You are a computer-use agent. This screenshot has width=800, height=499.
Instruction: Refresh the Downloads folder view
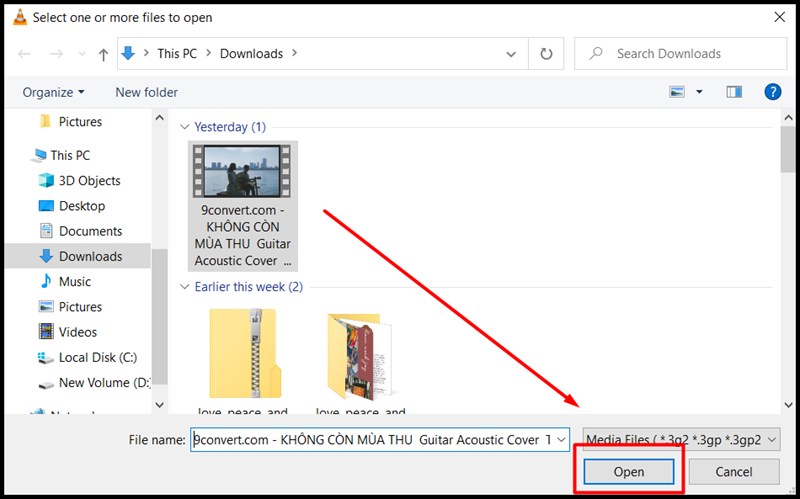546,54
